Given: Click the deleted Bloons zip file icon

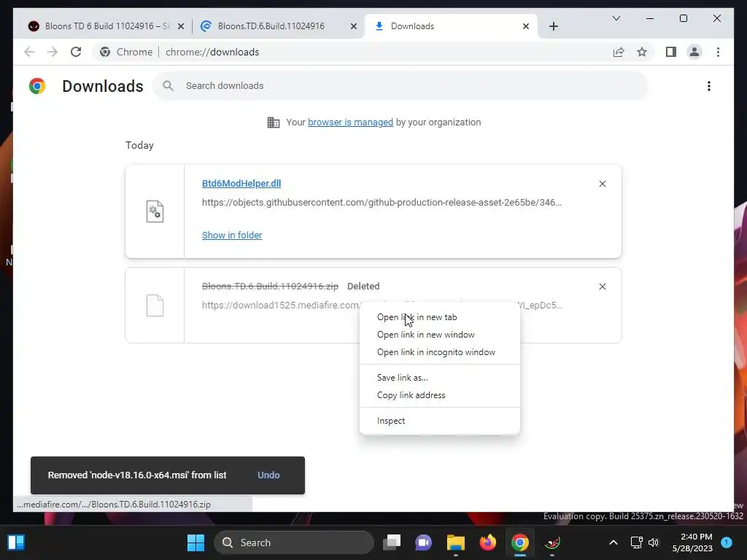Looking at the screenshot, I should coord(155,306).
